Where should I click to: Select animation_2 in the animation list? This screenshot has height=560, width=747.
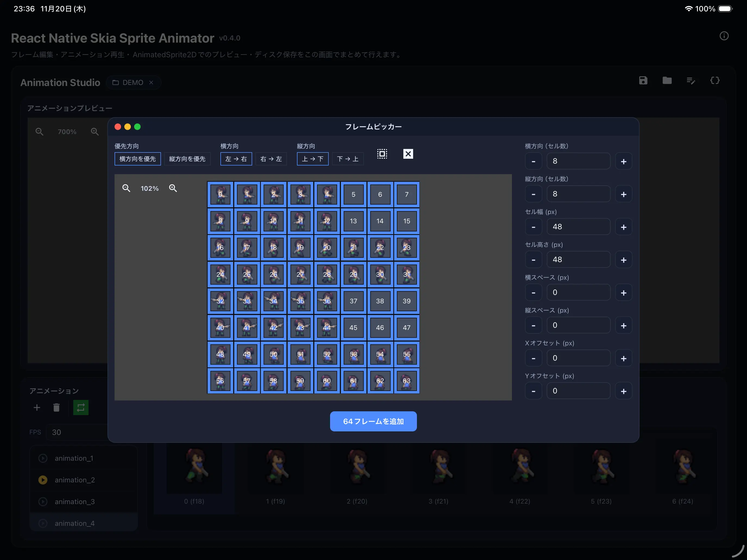(x=75, y=480)
